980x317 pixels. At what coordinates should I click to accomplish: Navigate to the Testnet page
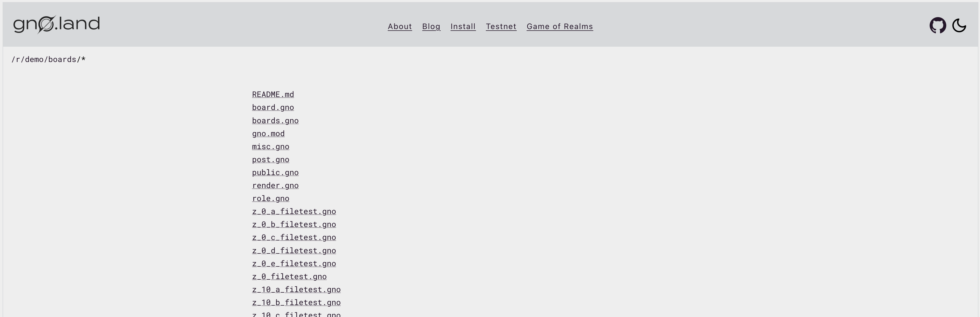click(501, 27)
